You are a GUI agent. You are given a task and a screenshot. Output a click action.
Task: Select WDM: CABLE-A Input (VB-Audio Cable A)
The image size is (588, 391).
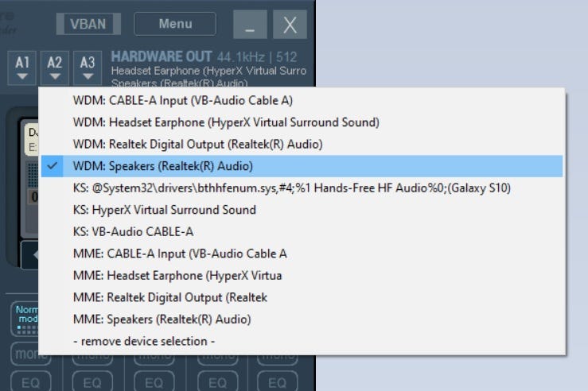(x=302, y=100)
